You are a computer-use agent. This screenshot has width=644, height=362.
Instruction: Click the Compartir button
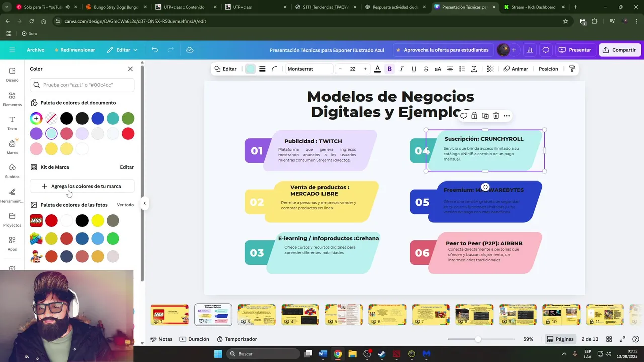click(620, 50)
